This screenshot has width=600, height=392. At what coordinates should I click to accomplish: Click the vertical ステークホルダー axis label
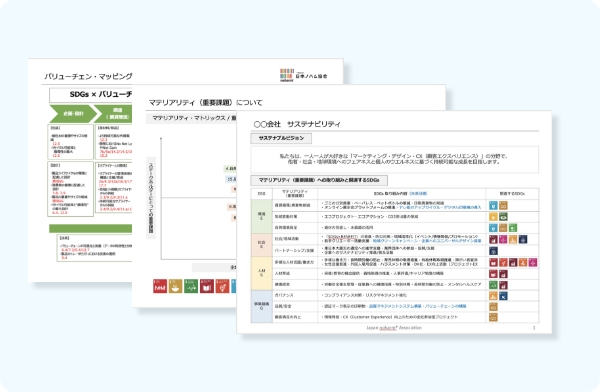pos(151,198)
